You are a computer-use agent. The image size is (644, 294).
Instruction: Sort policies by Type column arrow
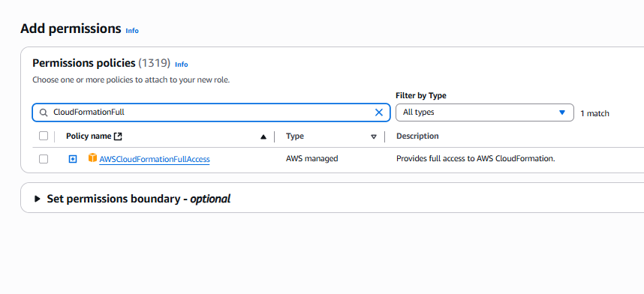click(373, 136)
